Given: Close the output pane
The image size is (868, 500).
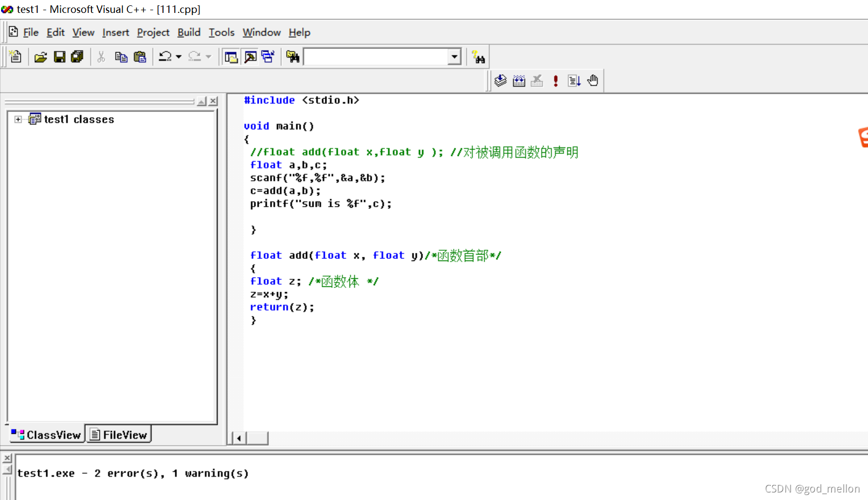Looking at the screenshot, I should coord(7,458).
